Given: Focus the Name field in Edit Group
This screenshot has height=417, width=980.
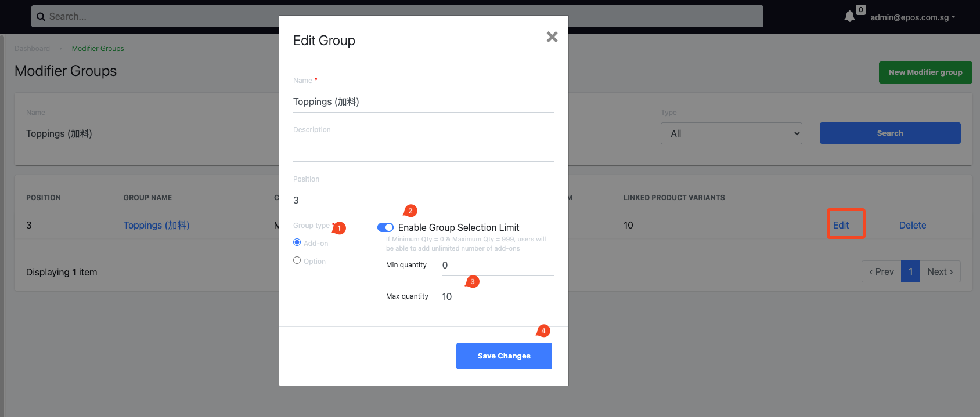Looking at the screenshot, I should (424, 102).
